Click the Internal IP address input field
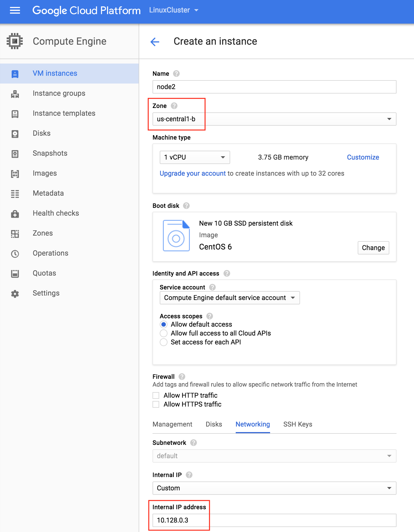The image size is (414, 532). 274,520
